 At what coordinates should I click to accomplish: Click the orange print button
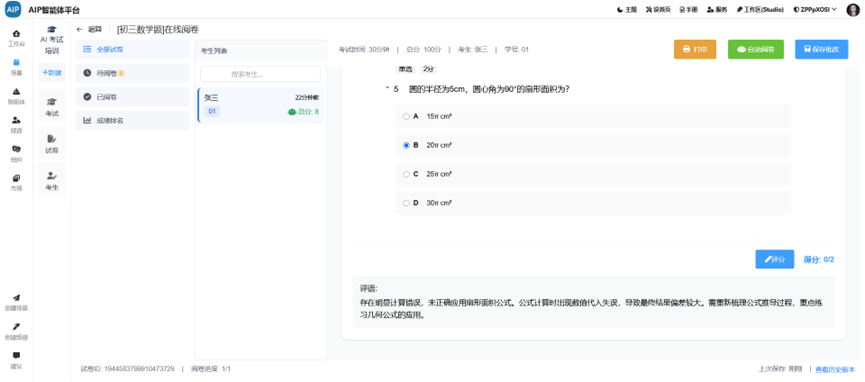(695, 49)
